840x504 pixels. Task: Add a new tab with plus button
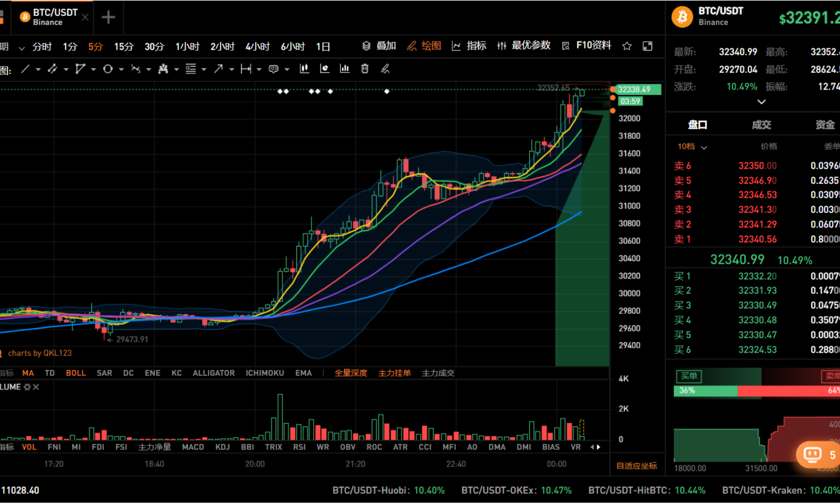tap(108, 17)
